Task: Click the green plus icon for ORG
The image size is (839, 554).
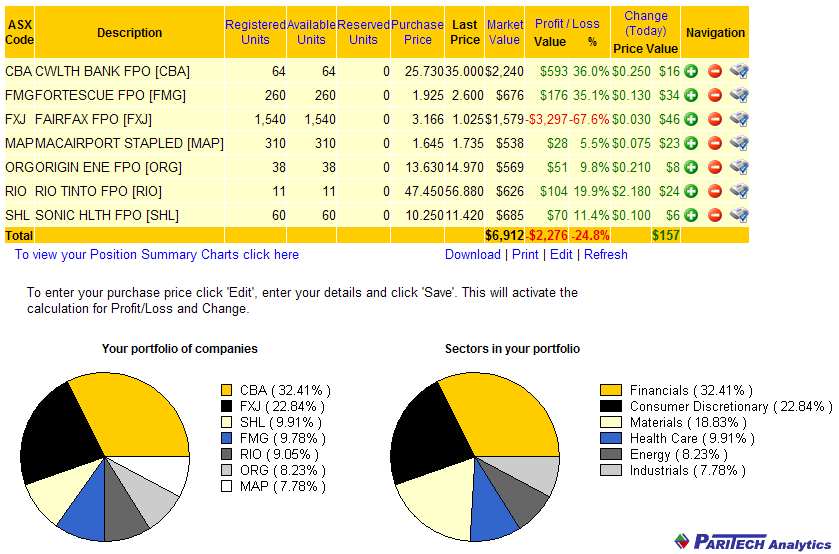Action: pos(691,167)
